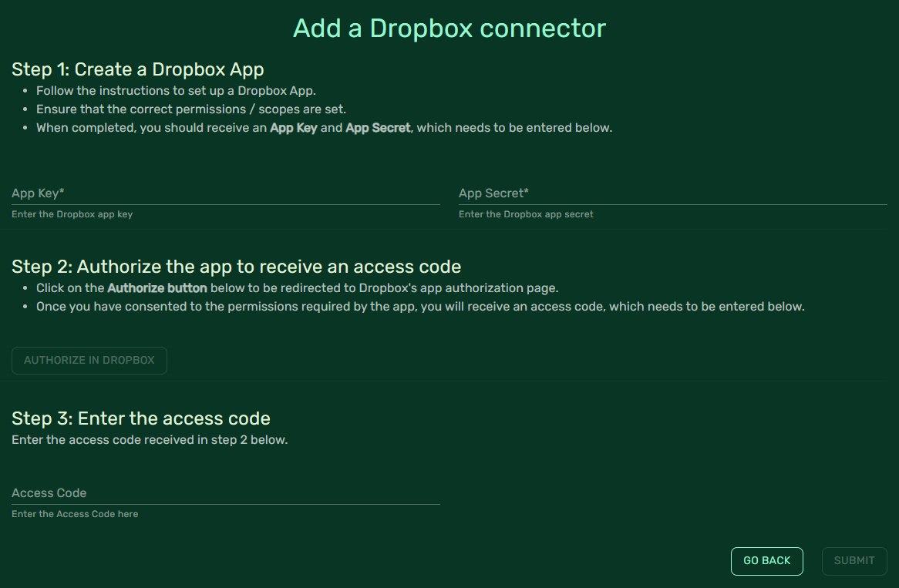Click the Go Back button
The image size is (899, 588).
(x=766, y=561)
